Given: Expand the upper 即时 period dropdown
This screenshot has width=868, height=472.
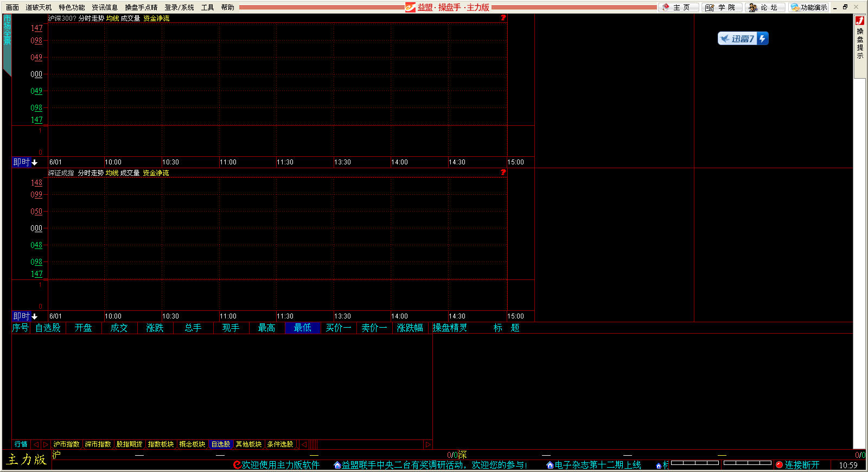Looking at the screenshot, I should 25,162.
